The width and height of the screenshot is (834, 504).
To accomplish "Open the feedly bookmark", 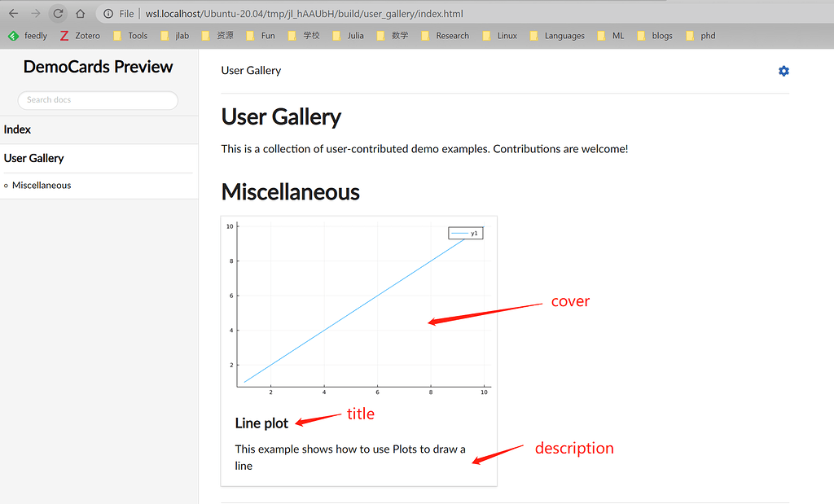I will click(x=27, y=35).
